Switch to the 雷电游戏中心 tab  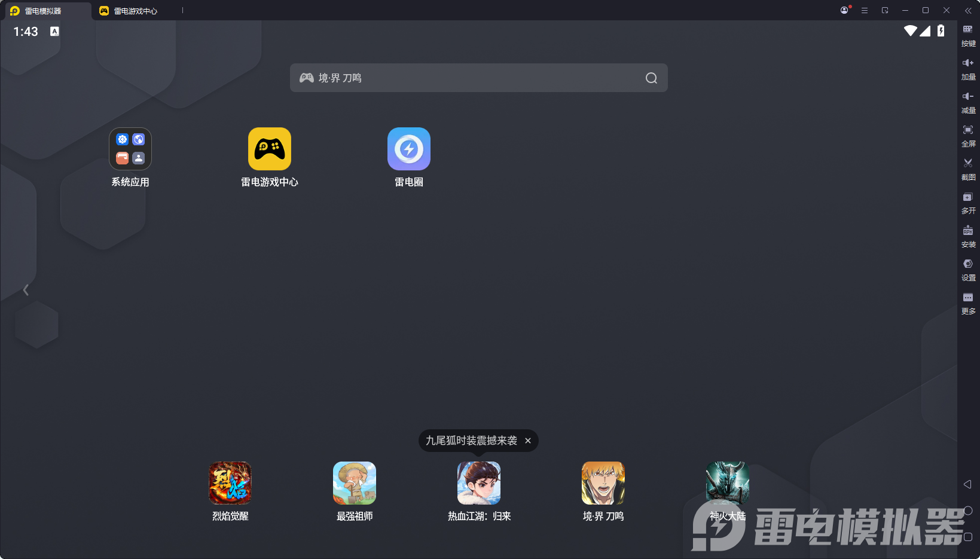pos(129,11)
